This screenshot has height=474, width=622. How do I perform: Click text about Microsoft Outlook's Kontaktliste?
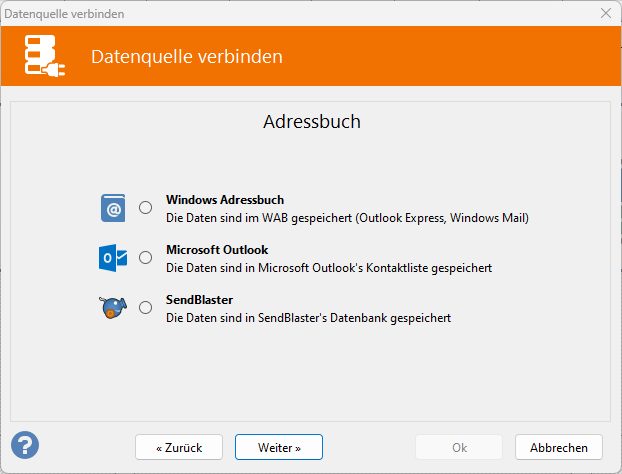329,268
